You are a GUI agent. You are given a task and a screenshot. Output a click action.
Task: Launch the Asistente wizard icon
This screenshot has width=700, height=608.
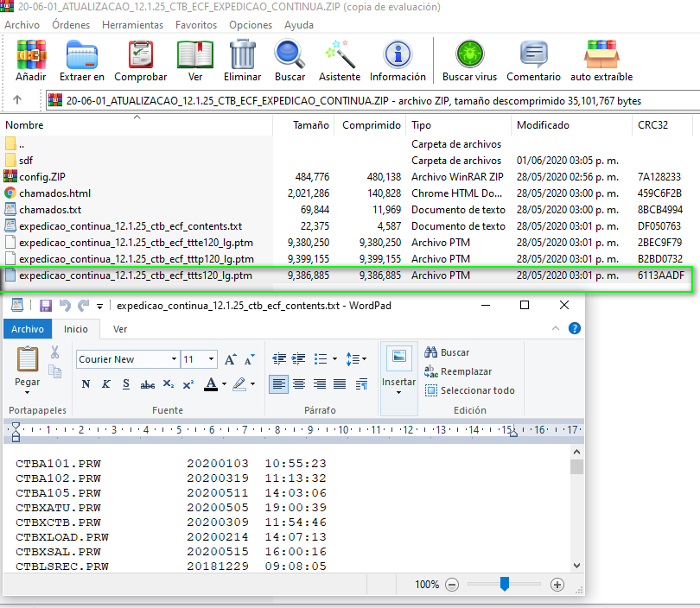[340, 55]
